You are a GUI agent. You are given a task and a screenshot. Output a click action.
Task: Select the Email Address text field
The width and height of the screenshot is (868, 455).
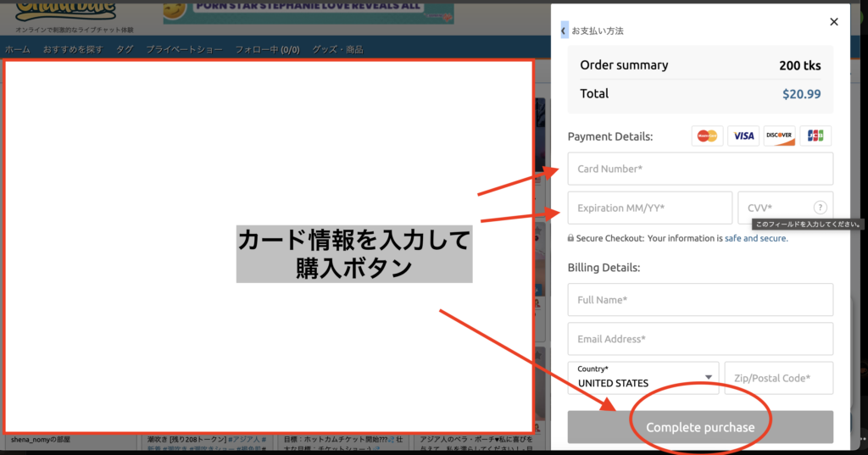[x=700, y=339]
